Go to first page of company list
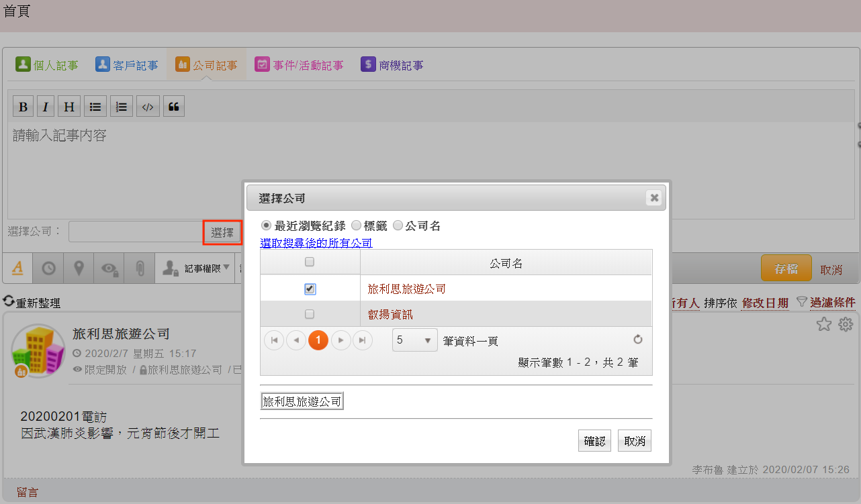 (x=274, y=340)
